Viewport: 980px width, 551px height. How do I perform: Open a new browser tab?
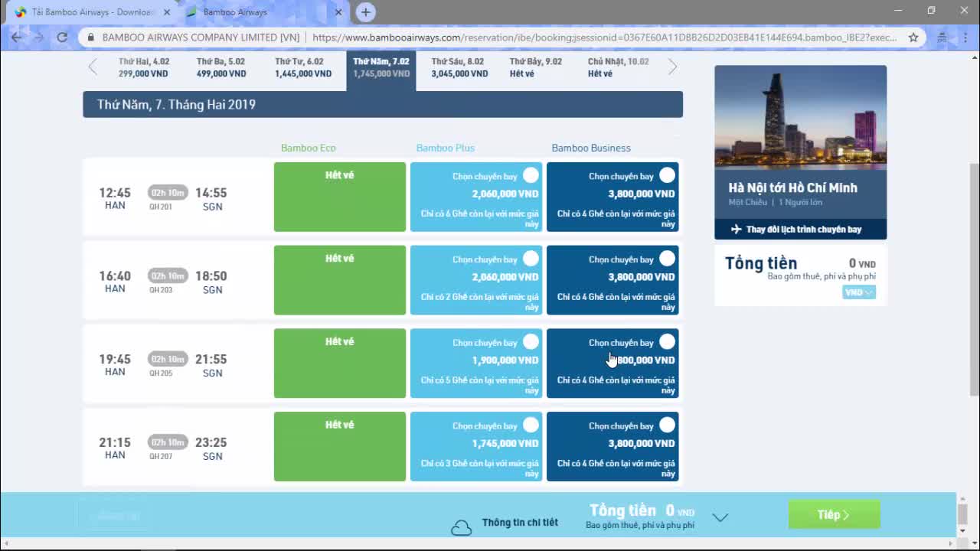366,12
